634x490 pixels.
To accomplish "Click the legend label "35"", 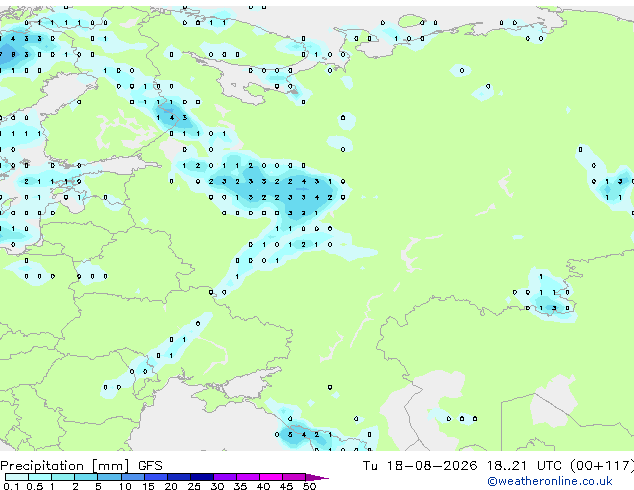I will [240, 486].
